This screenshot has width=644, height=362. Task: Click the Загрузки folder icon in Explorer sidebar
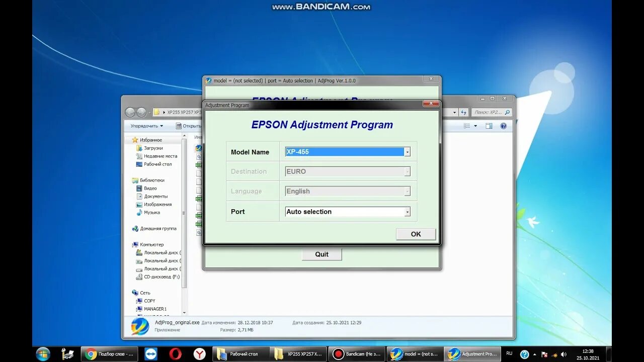[x=139, y=148]
